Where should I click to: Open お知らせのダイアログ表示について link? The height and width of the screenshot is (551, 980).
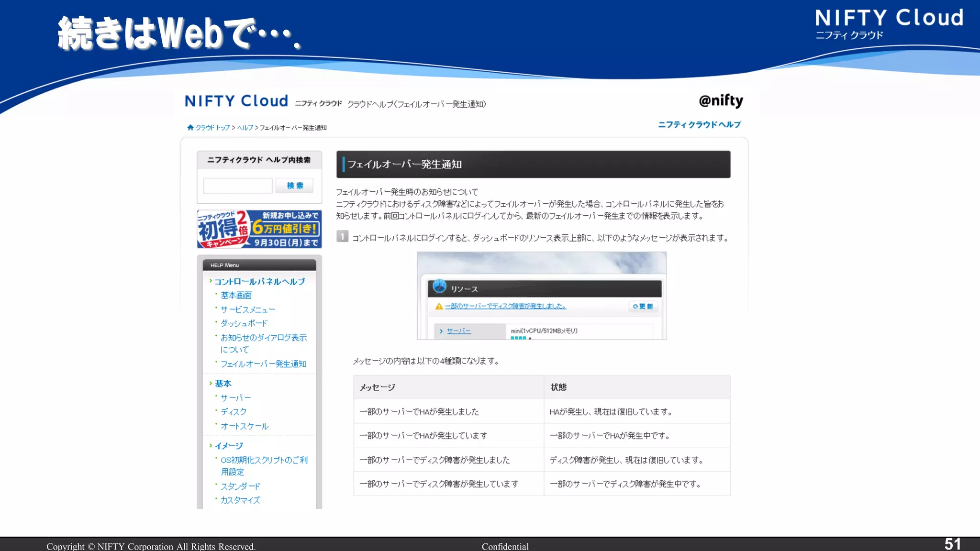264,343
